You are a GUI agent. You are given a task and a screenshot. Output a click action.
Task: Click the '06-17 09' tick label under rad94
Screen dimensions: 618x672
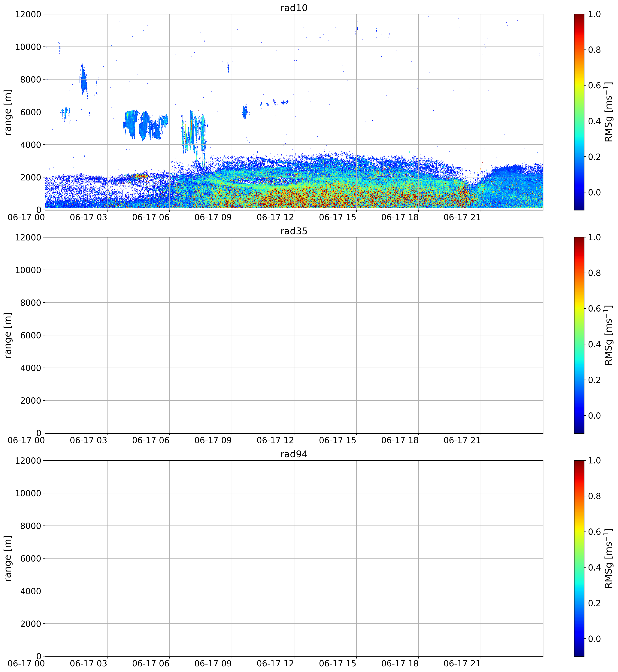[x=213, y=664]
